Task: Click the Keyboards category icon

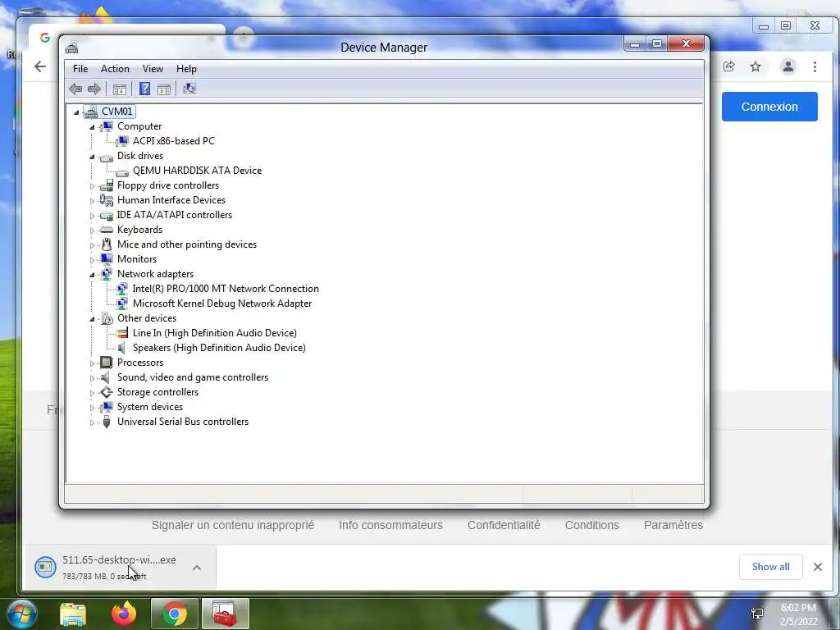Action: [107, 230]
